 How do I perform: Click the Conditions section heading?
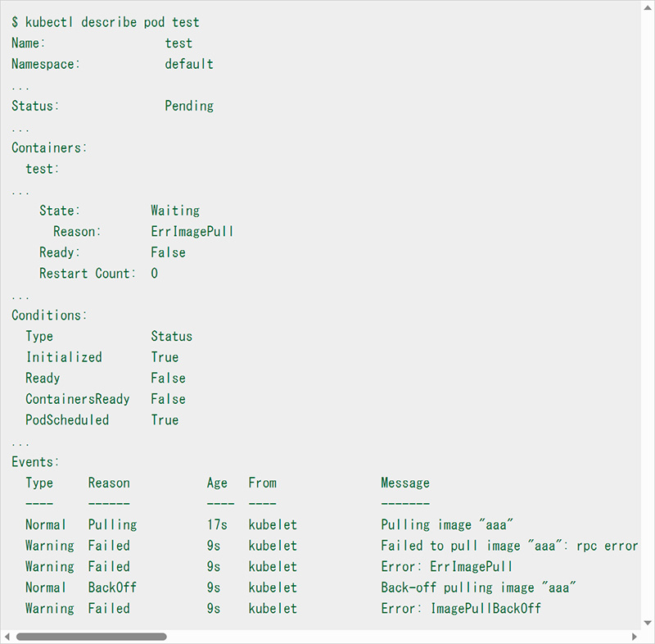pyautogui.click(x=49, y=315)
